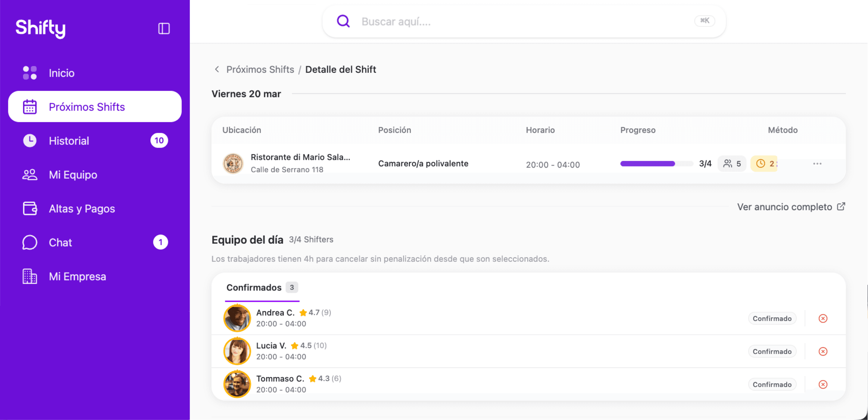The width and height of the screenshot is (868, 420).
Task: Open Mi Empresa building icon
Action: (30, 276)
